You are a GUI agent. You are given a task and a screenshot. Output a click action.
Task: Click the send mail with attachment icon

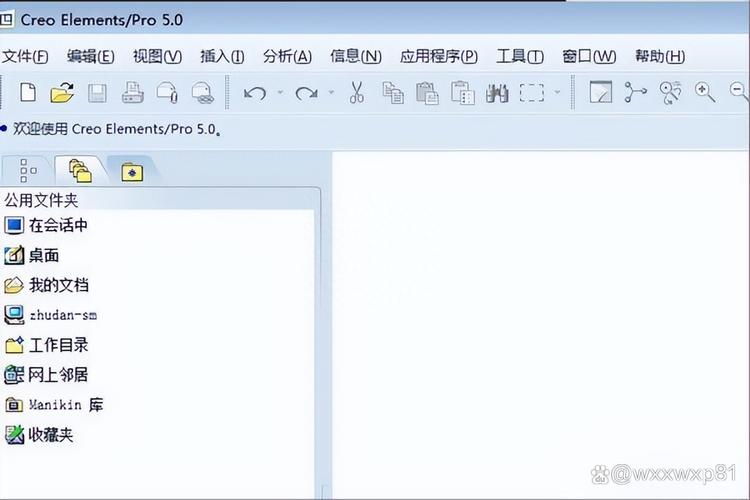(x=168, y=93)
